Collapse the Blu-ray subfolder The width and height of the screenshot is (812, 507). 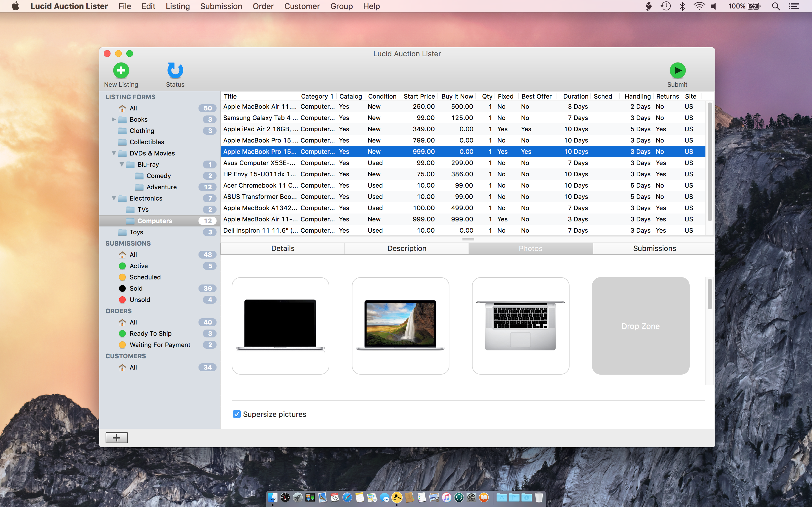pyautogui.click(x=122, y=164)
